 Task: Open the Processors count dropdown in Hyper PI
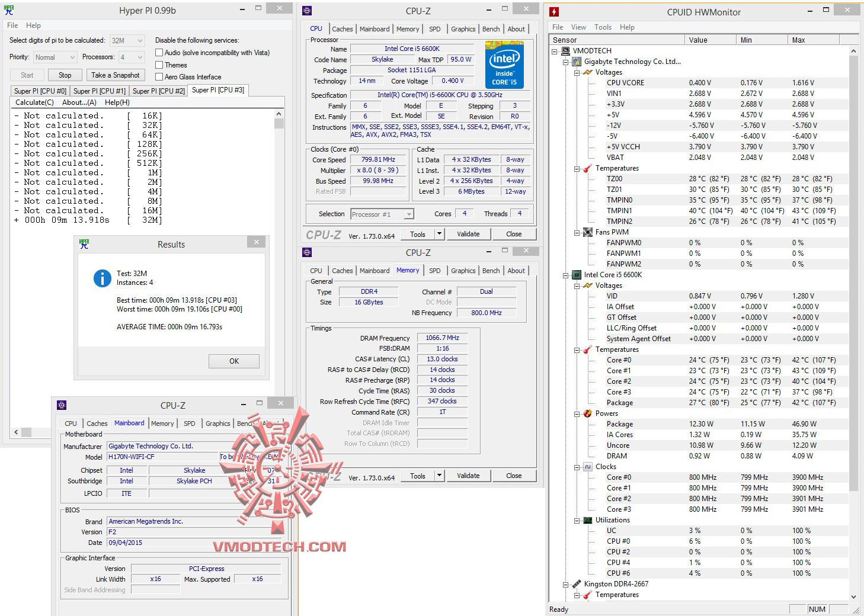[x=131, y=57]
